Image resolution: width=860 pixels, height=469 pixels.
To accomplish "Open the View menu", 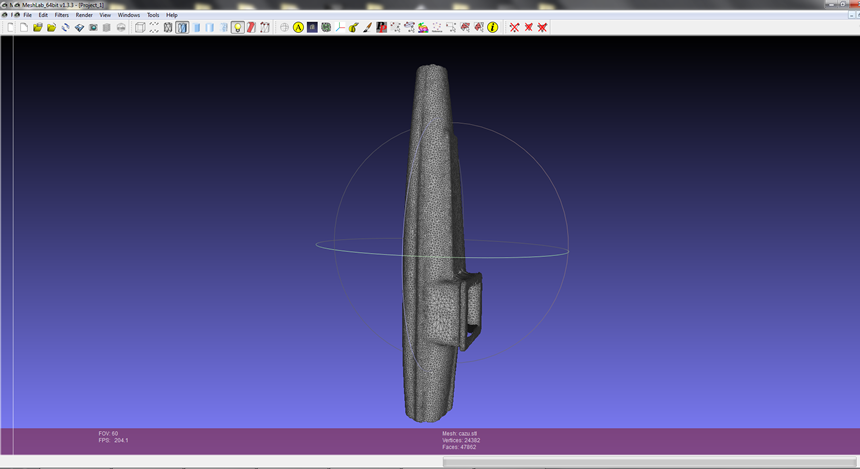I will click(x=105, y=15).
